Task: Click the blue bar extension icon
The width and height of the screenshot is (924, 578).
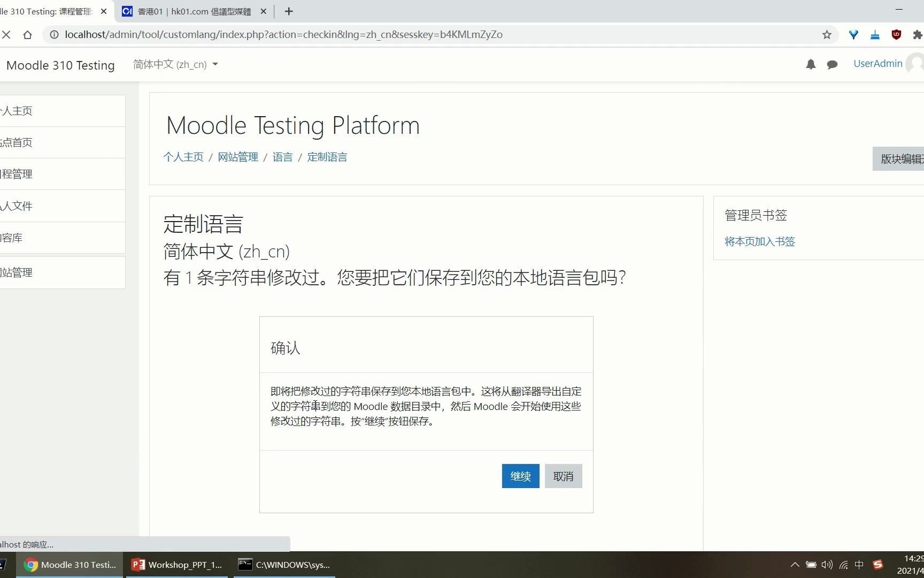Action: click(875, 35)
